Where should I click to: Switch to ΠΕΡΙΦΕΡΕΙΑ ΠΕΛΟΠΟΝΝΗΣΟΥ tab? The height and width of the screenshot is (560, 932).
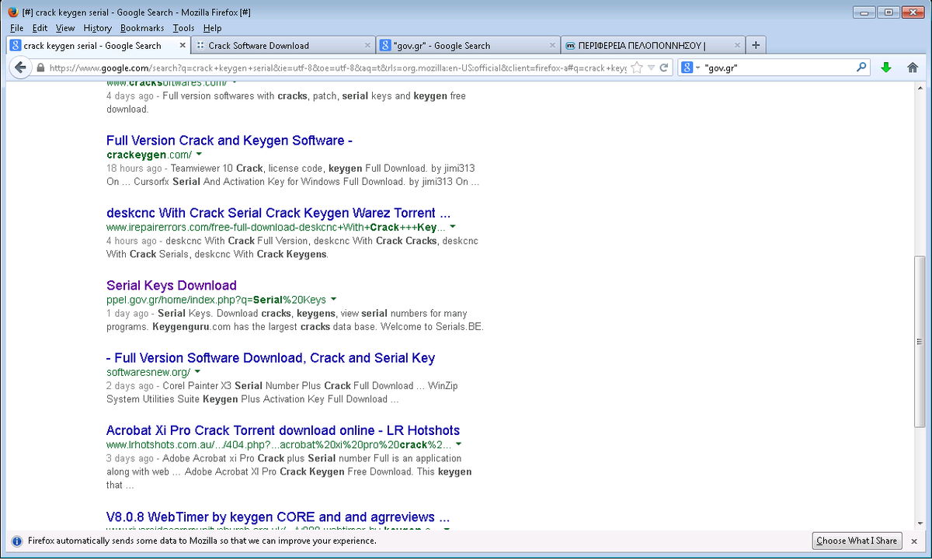[x=652, y=46]
